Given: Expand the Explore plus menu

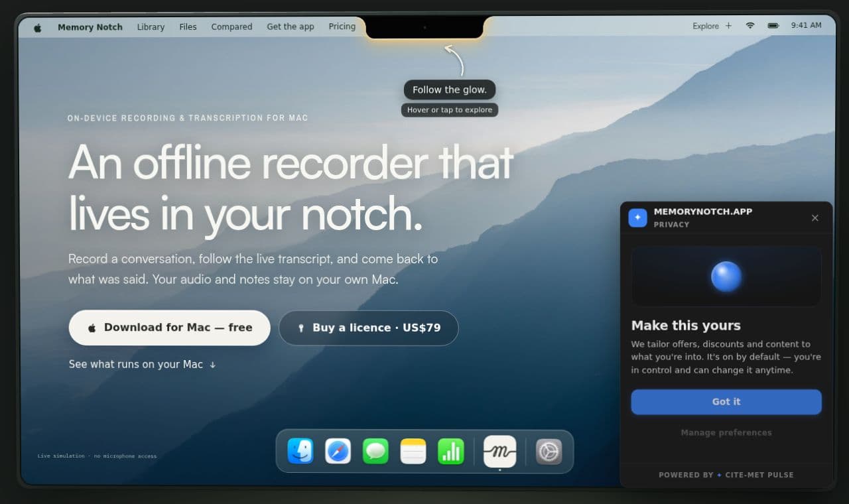Looking at the screenshot, I should [712, 26].
